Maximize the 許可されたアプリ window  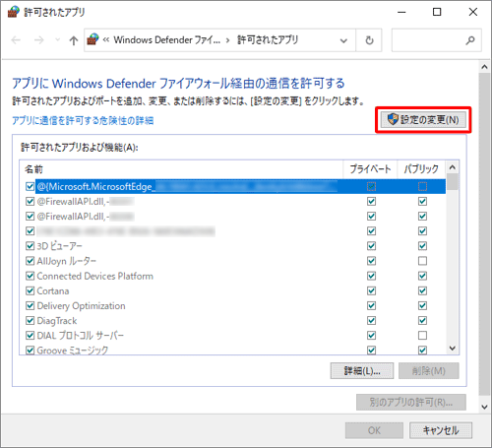click(x=437, y=12)
